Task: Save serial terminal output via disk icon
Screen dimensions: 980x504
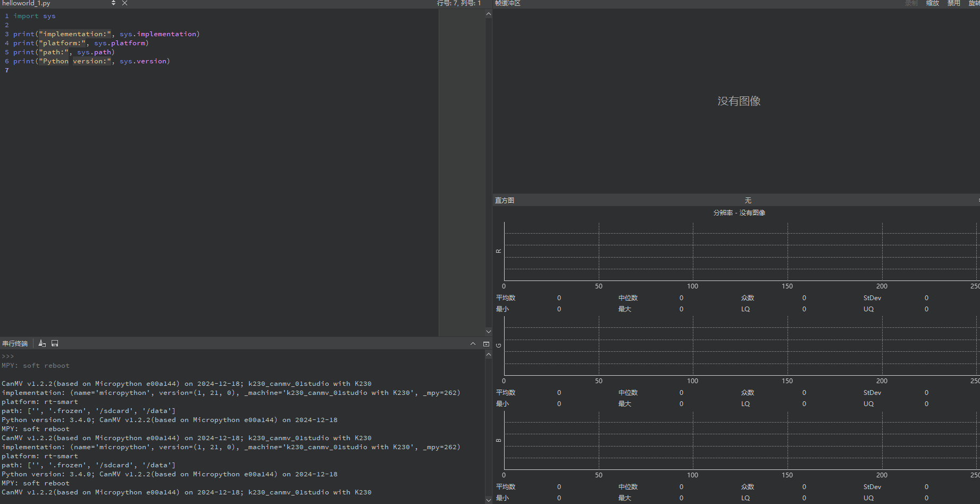Action: pyautogui.click(x=55, y=344)
